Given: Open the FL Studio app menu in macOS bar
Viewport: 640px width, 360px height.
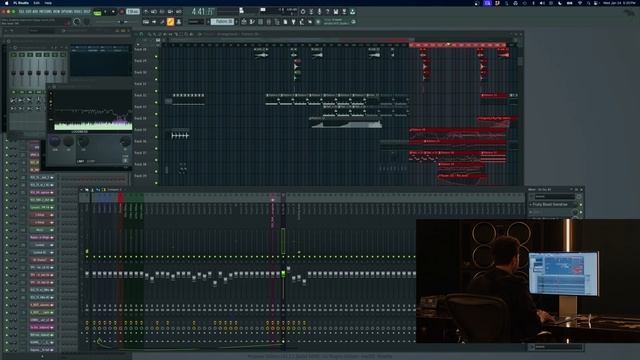Looking at the screenshot, I should pos(21,3).
